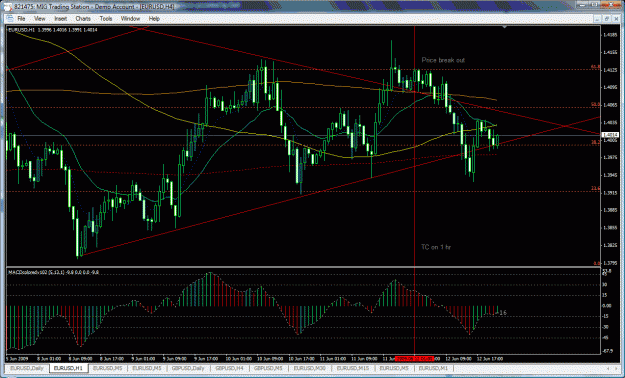Open the EURUSD,M30 chart tab

point(310,368)
